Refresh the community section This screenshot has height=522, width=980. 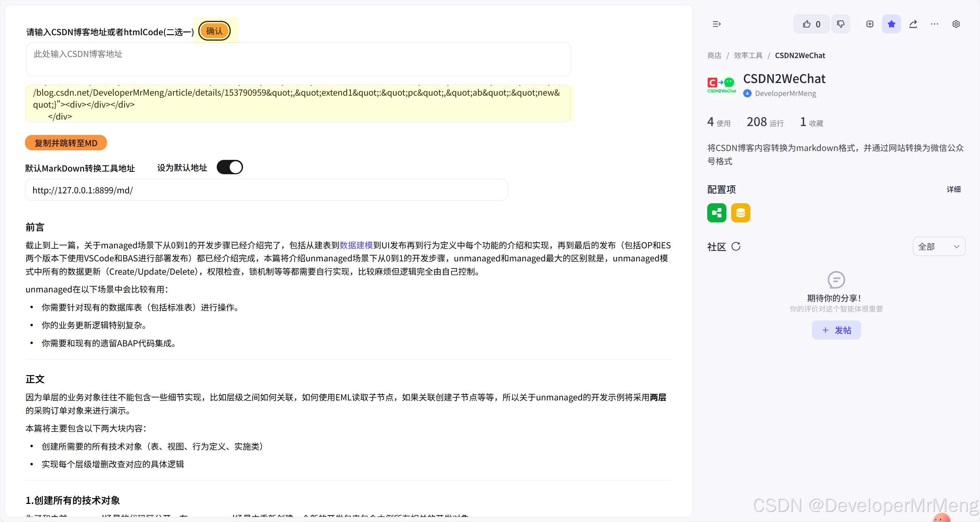736,246
